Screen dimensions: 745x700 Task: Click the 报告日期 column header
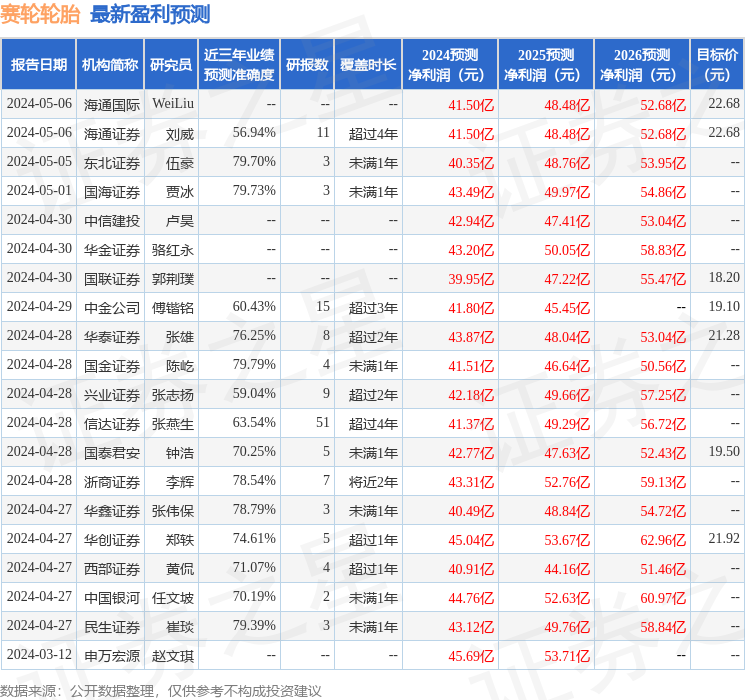tap(38, 65)
